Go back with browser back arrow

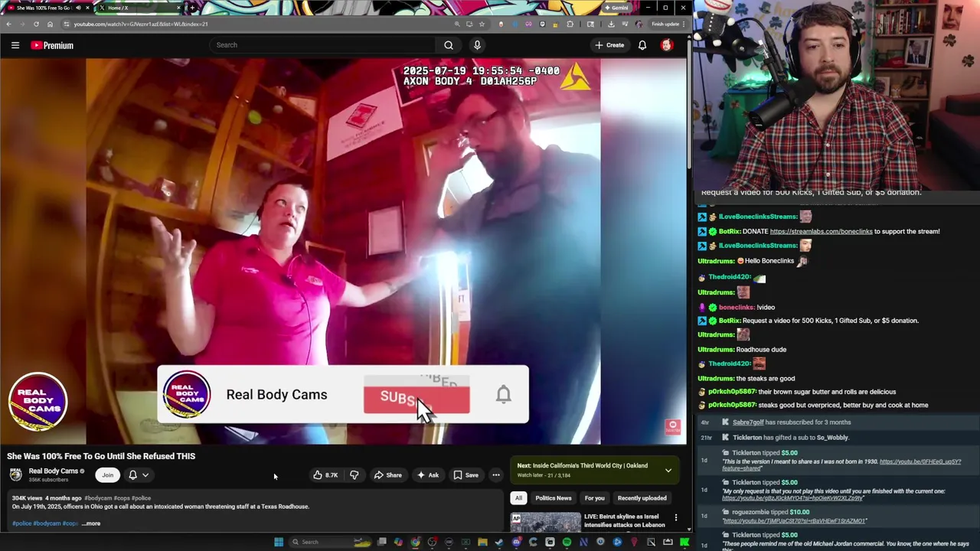click(x=8, y=24)
